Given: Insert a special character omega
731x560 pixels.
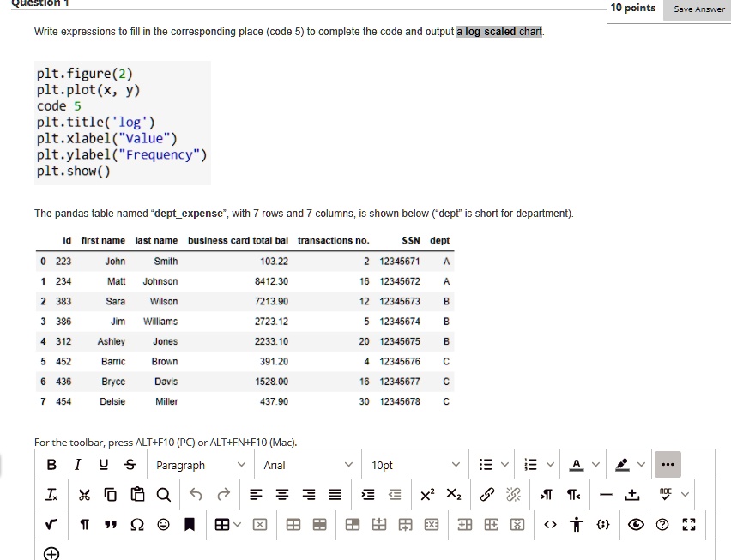Looking at the screenshot, I should [x=137, y=525].
